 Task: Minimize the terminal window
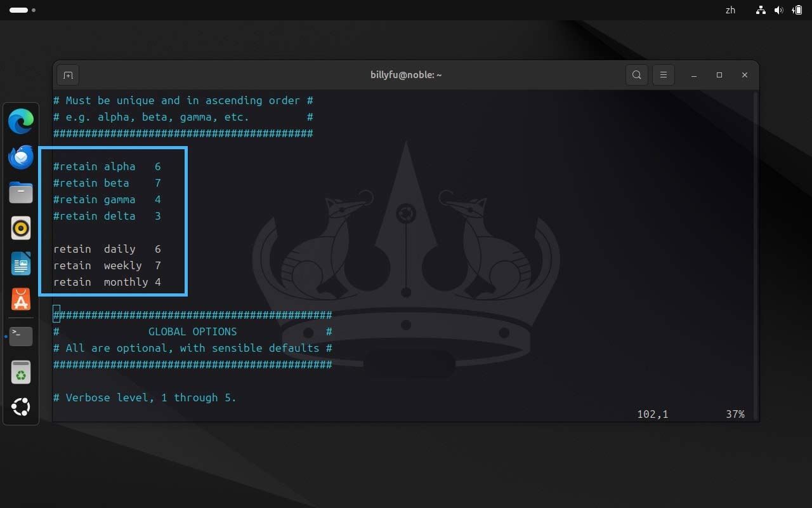[694, 75]
